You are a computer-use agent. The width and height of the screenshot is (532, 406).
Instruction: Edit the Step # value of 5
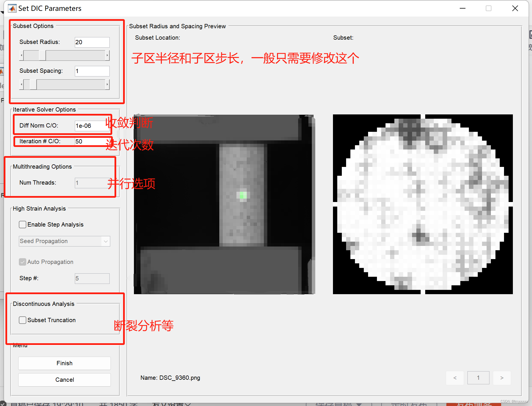click(92, 278)
